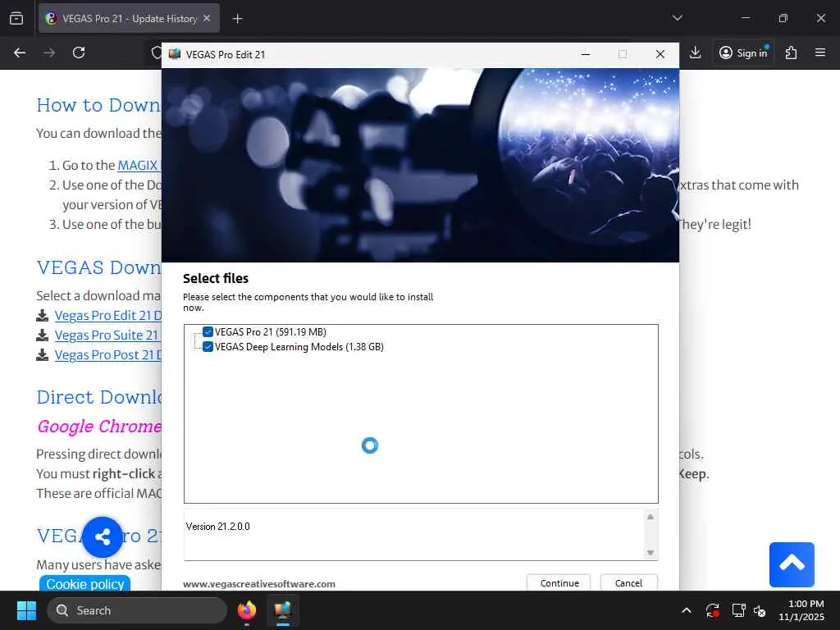
Task: Open Vegas Pro Suite 21 download link
Action: point(107,336)
